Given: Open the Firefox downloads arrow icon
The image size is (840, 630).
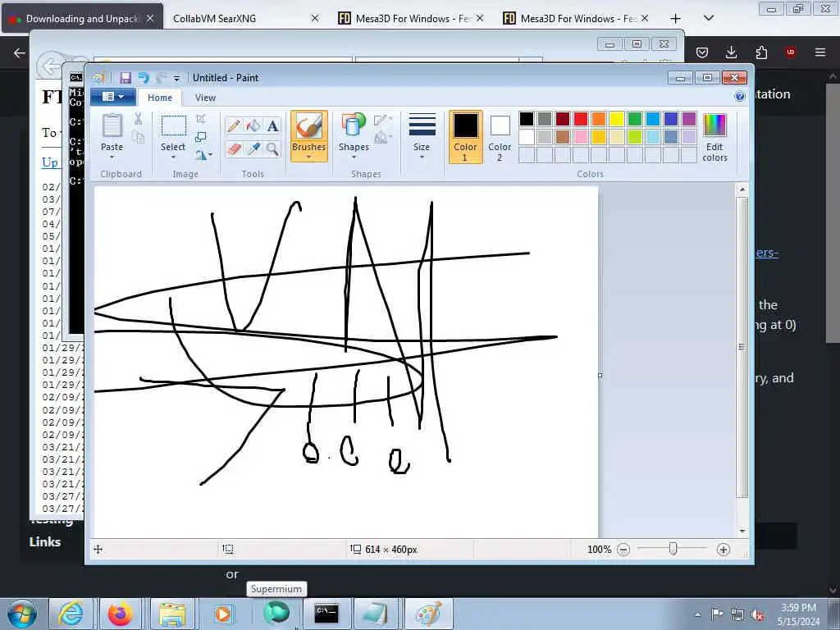Looking at the screenshot, I should (x=731, y=52).
